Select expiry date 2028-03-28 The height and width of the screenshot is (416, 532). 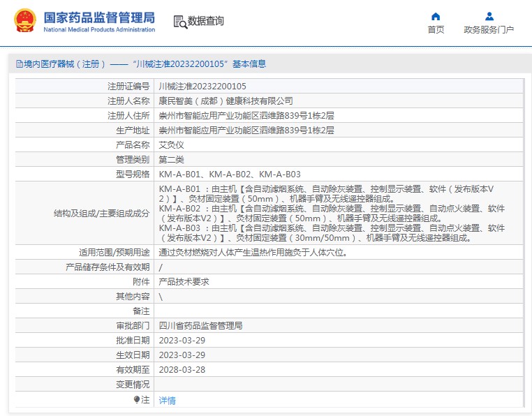pyautogui.click(x=182, y=369)
